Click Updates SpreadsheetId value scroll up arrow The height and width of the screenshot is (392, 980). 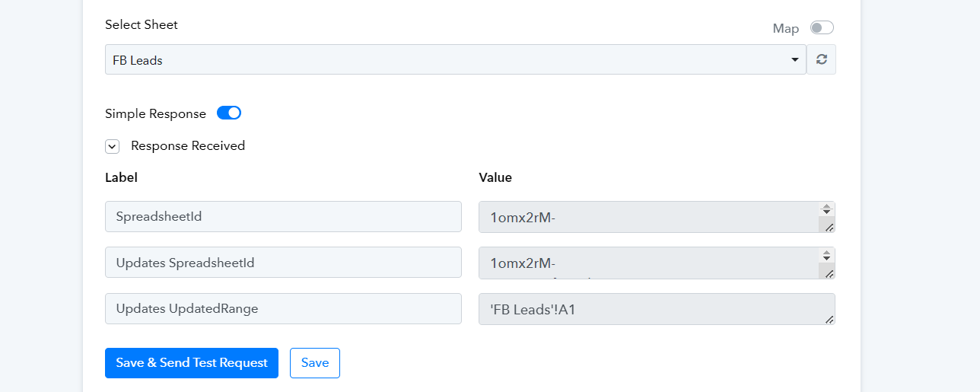pyautogui.click(x=826, y=251)
